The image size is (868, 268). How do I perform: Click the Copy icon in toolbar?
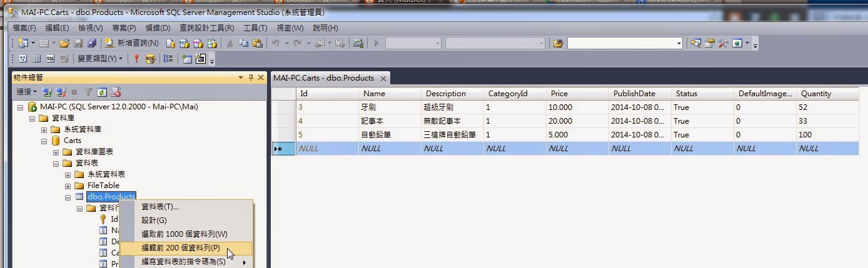coord(243,43)
